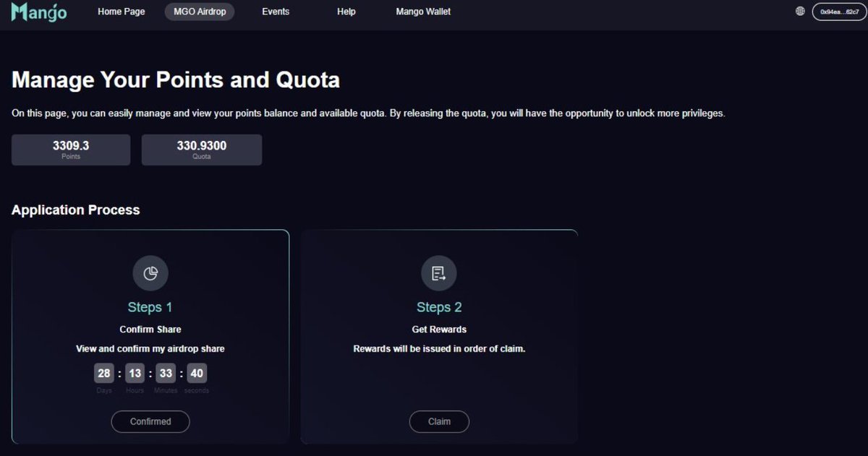Click the 3309.3 Points card
868x456 pixels.
pyautogui.click(x=71, y=150)
